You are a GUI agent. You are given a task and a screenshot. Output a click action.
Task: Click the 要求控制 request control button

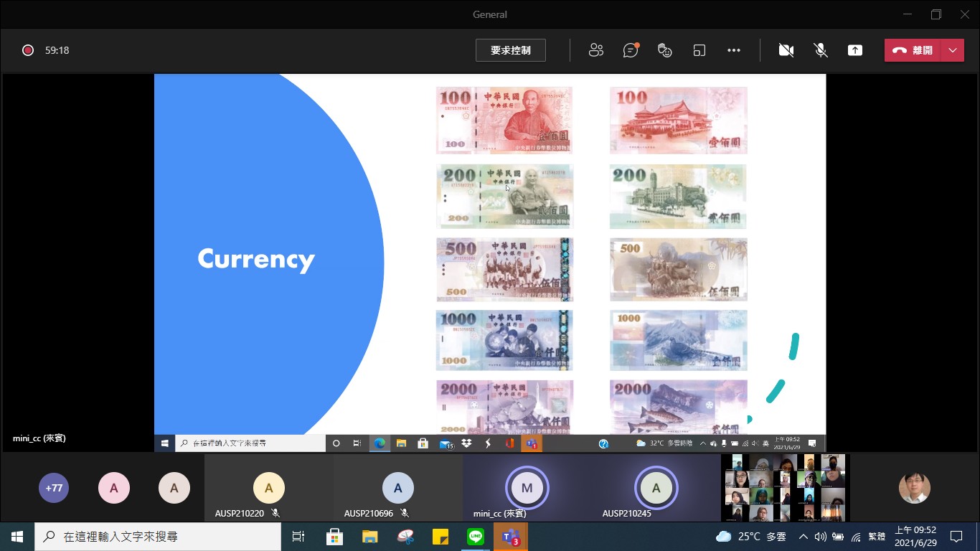pos(511,50)
